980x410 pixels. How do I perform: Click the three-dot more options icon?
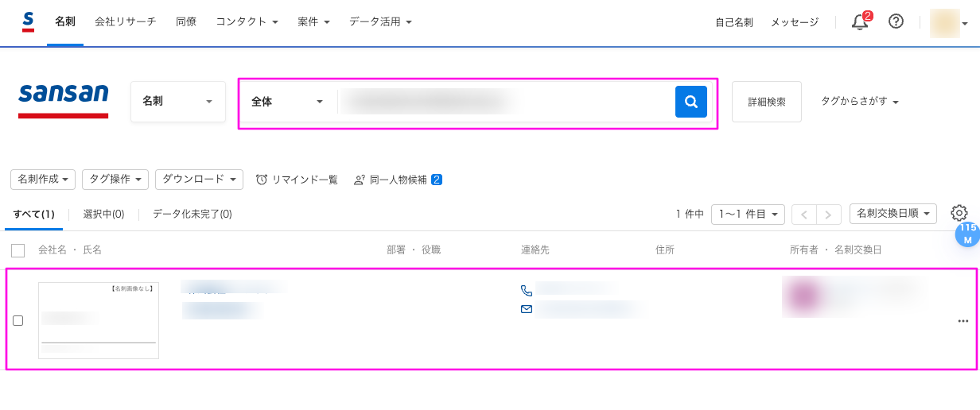pyautogui.click(x=962, y=321)
